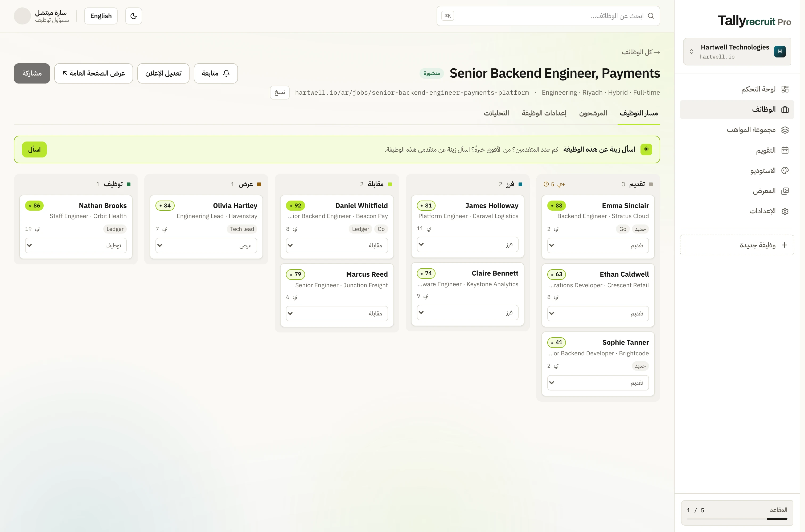805x532 pixels.
Task: Click the plus icon for new job
Action: coord(784,245)
